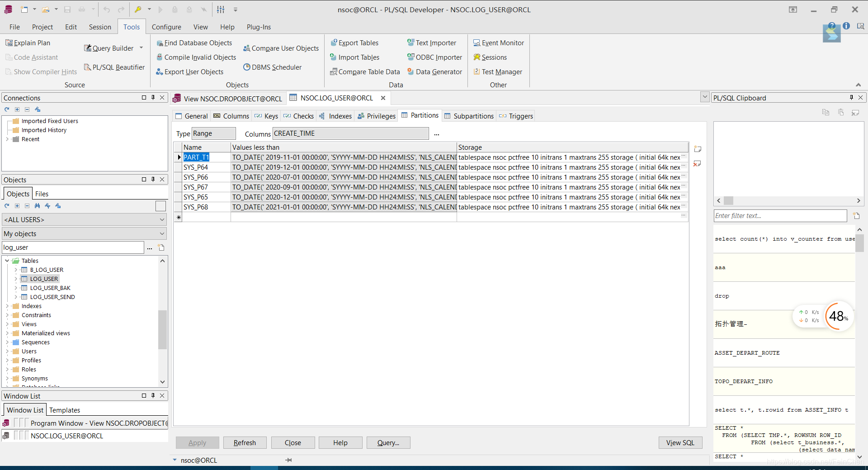Image resolution: width=868 pixels, height=470 pixels.
Task: Select LOG_USER_SEND table in tree
Action: [52, 297]
